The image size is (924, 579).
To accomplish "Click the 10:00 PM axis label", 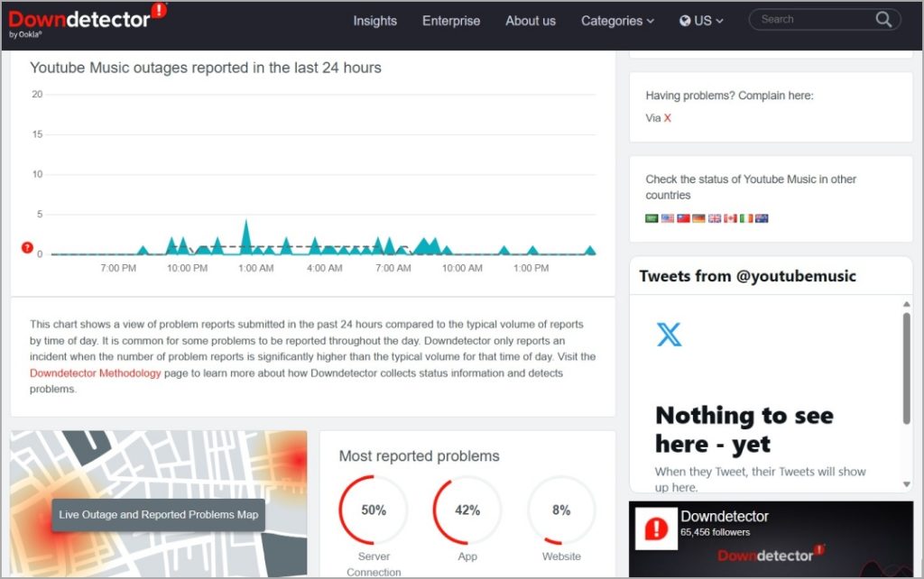I will click(187, 269).
